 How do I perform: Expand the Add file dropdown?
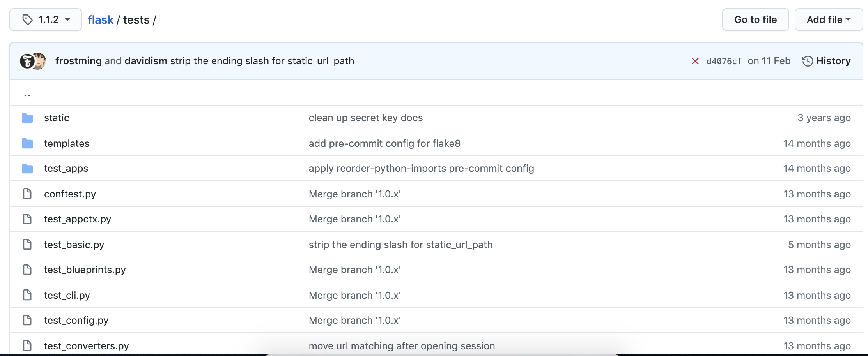coord(828,19)
